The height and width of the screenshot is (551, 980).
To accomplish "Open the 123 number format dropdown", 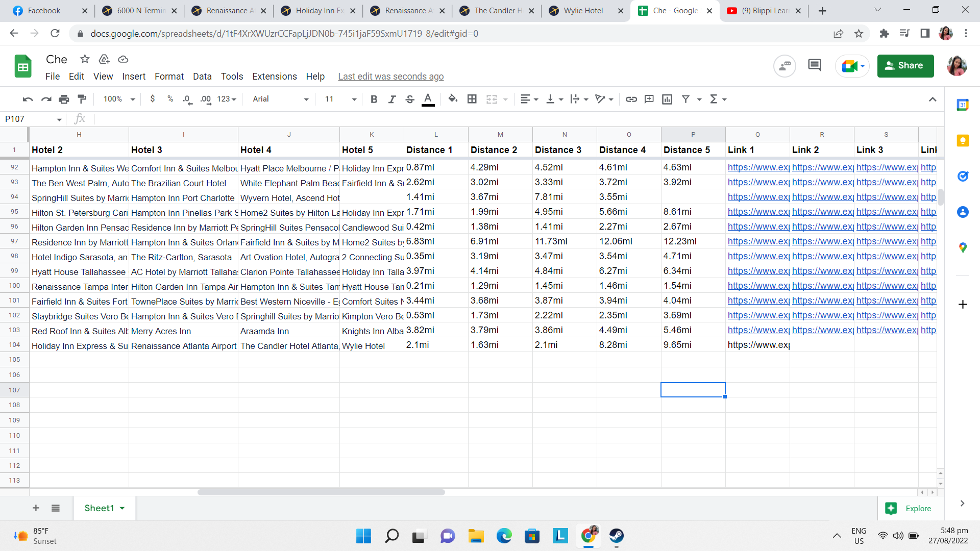I will (x=227, y=99).
